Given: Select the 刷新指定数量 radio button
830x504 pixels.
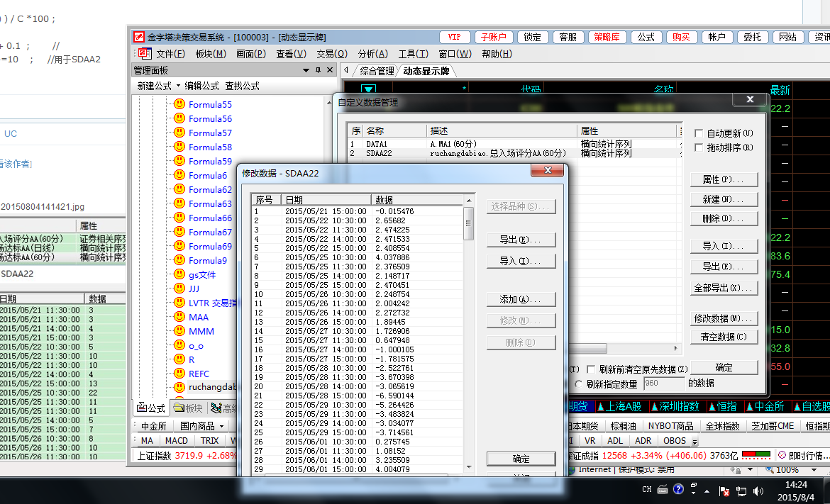Looking at the screenshot, I should [579, 383].
